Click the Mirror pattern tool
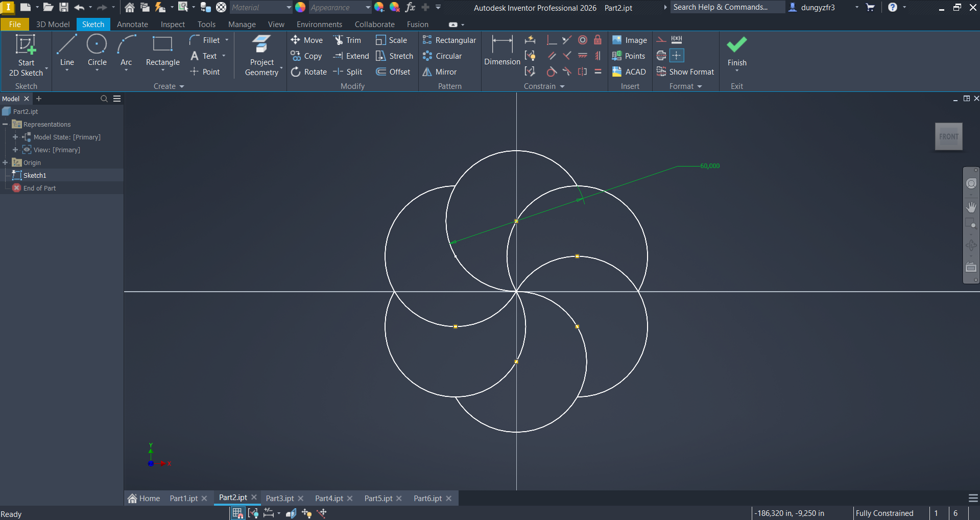Image resolution: width=980 pixels, height=520 pixels. point(440,72)
